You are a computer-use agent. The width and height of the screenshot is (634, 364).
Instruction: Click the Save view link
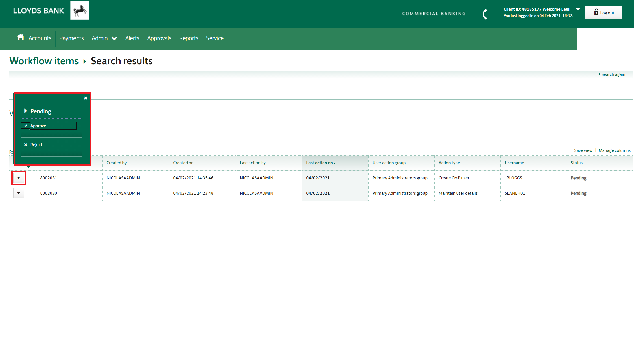tap(583, 150)
